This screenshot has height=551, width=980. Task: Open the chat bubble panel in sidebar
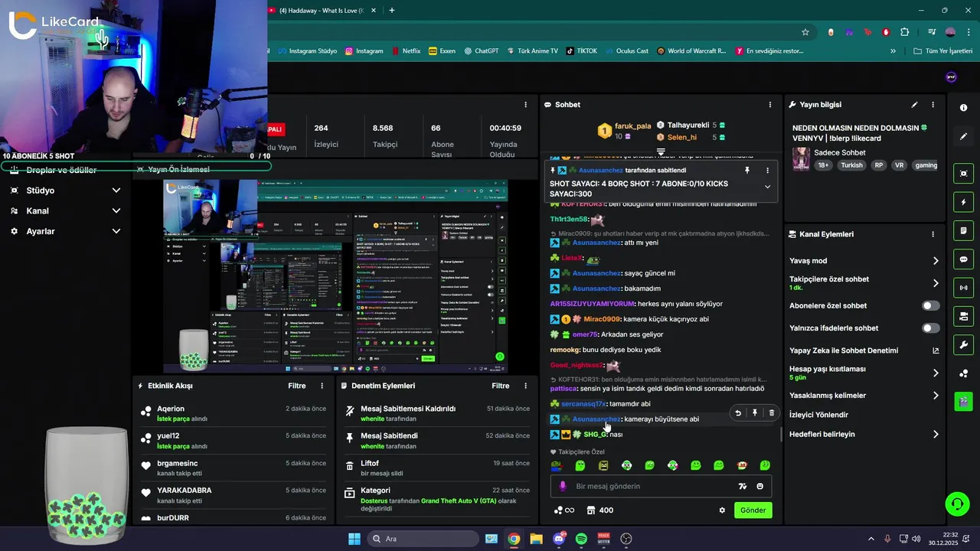(x=963, y=259)
